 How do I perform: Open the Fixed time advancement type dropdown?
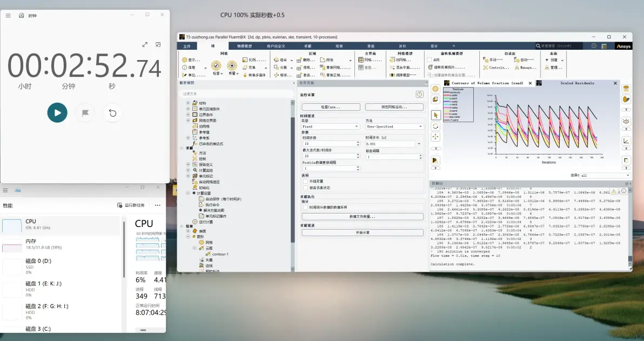pyautogui.click(x=330, y=126)
